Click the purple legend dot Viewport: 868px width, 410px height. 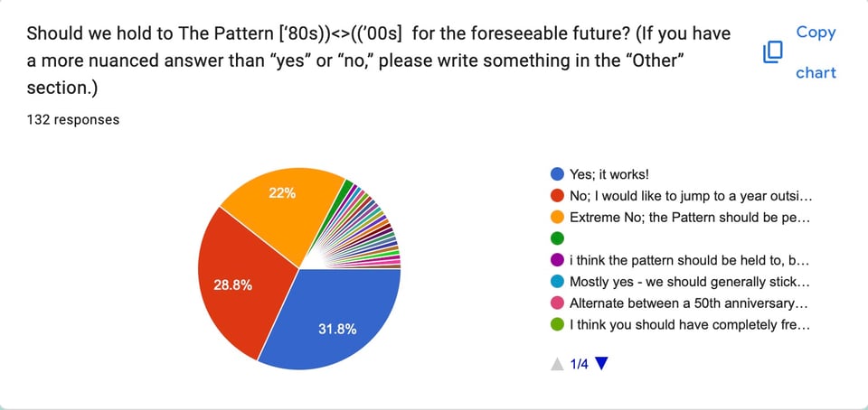(x=558, y=260)
